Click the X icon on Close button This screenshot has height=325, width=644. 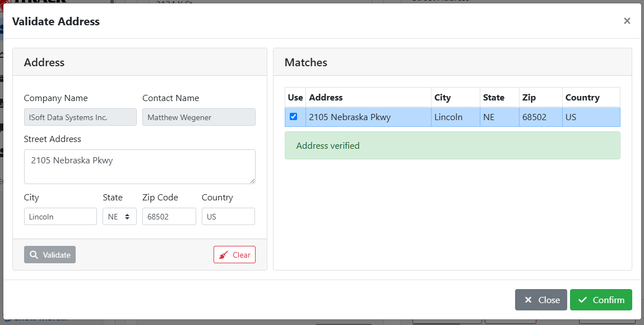(528, 300)
